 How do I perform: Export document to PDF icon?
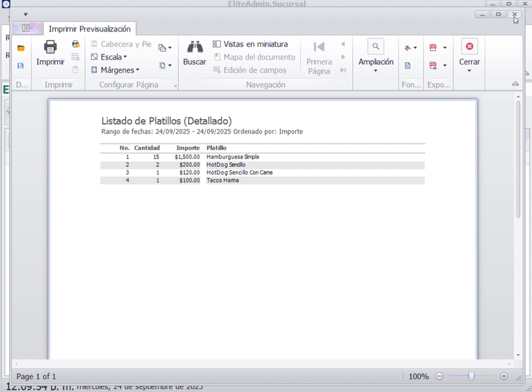tap(433, 48)
